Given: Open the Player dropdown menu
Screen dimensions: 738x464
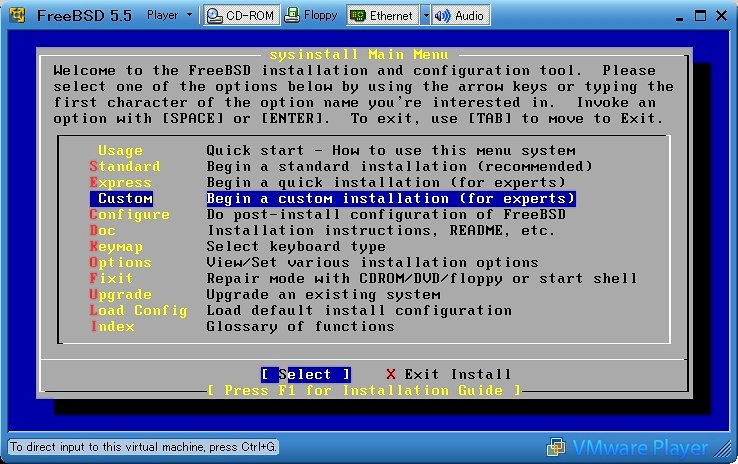Looking at the screenshot, I should click(x=169, y=15).
